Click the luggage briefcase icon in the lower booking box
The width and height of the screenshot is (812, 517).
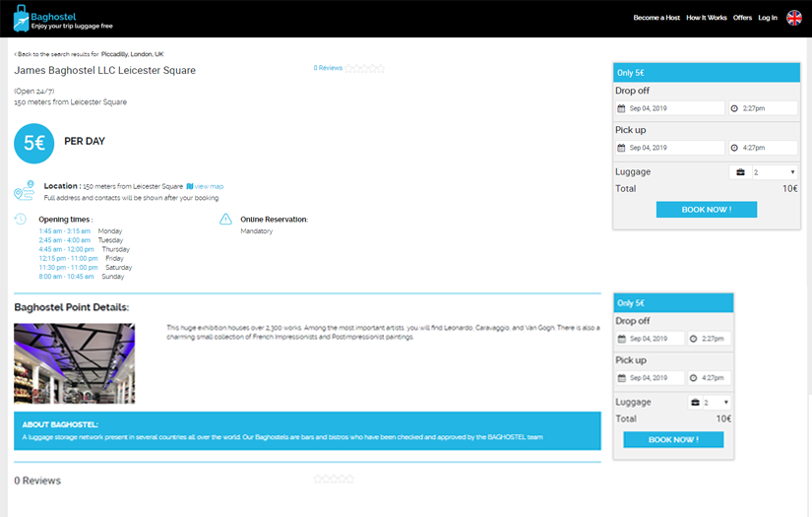[695, 402]
